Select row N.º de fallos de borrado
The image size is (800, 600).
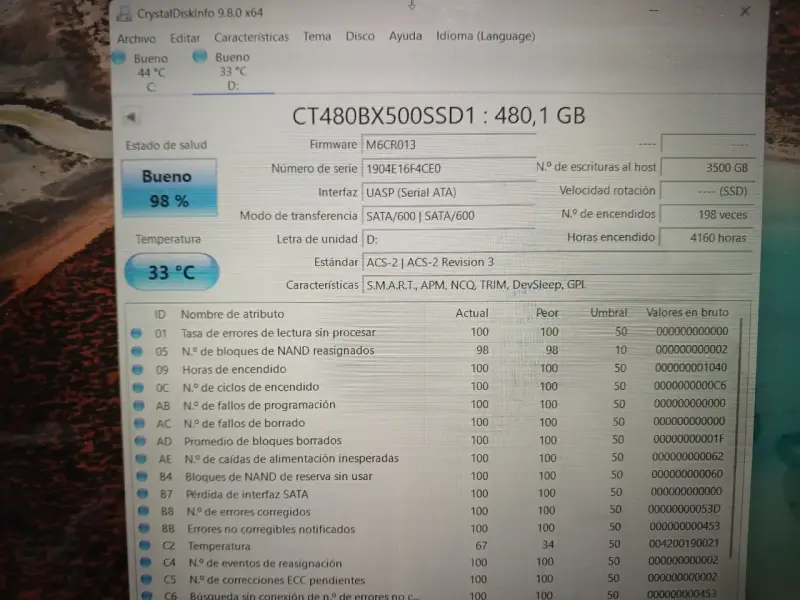pos(432,422)
